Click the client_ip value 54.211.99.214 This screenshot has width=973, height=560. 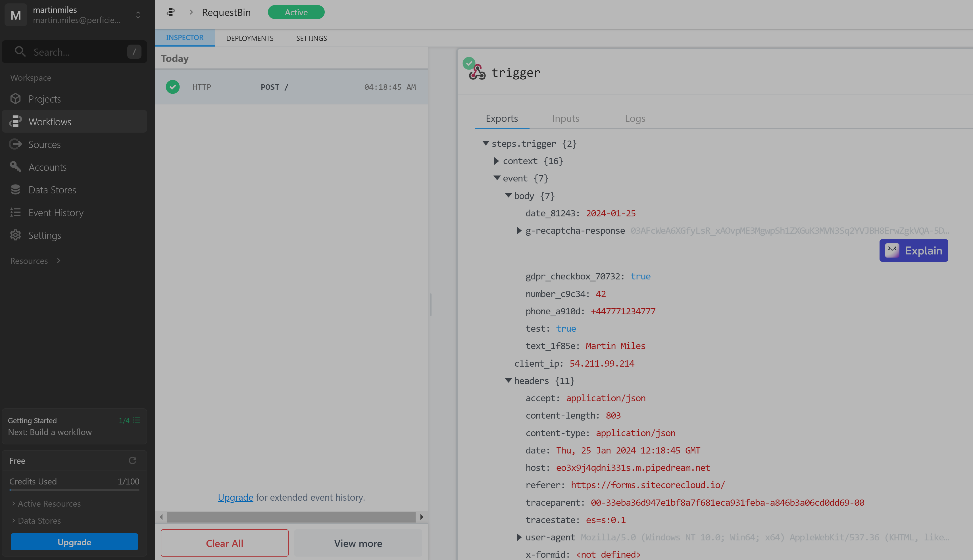click(x=602, y=363)
